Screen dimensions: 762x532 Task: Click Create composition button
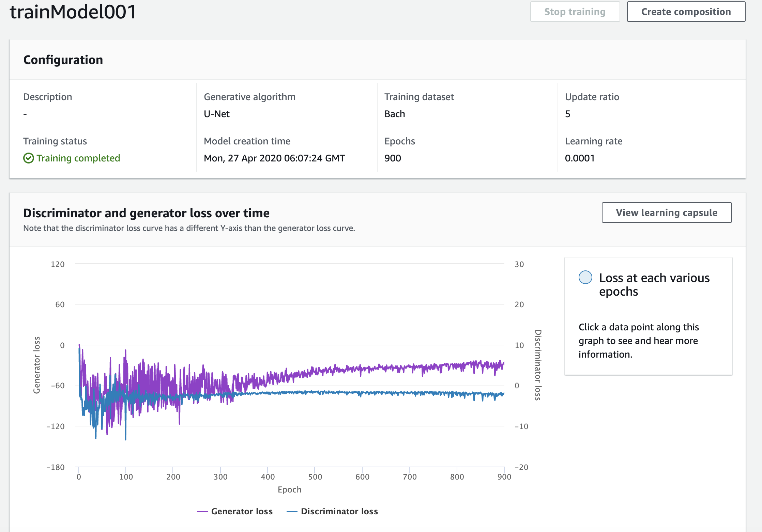[686, 12]
